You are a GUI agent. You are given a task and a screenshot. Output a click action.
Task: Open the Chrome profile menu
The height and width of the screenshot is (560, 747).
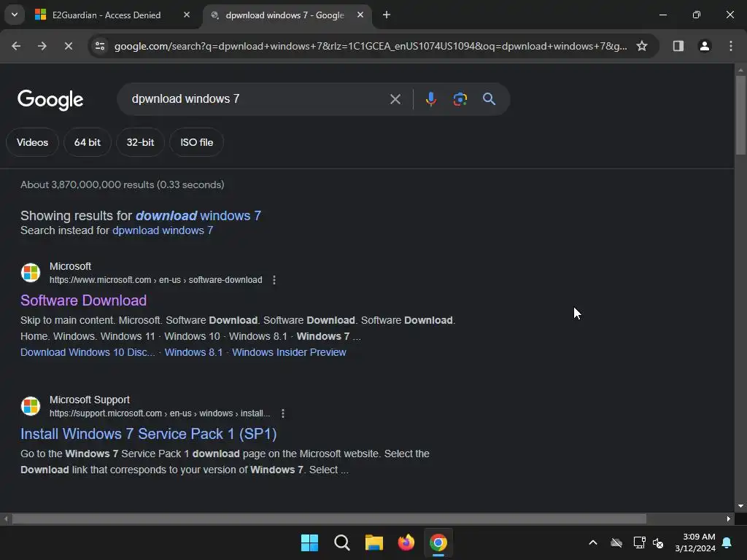point(704,46)
